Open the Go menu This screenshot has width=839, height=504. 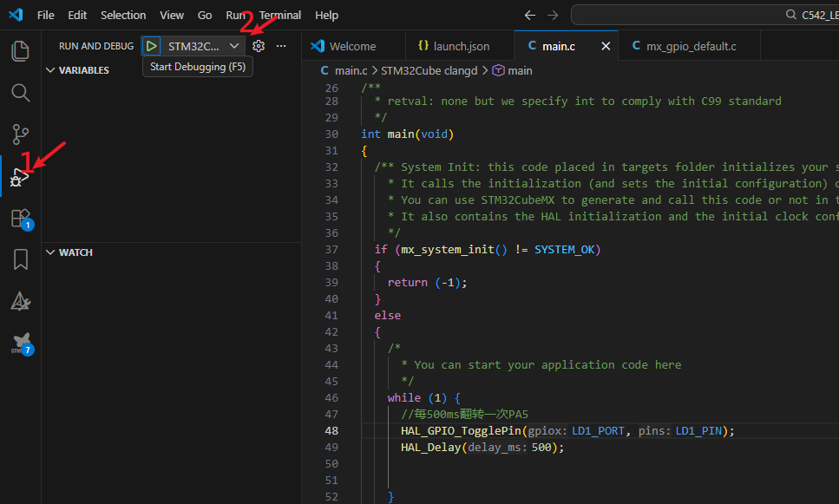coord(205,15)
